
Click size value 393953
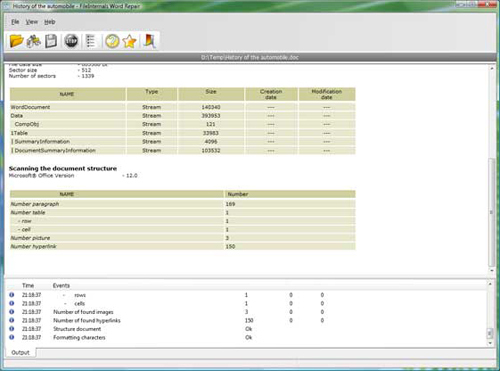click(211, 116)
